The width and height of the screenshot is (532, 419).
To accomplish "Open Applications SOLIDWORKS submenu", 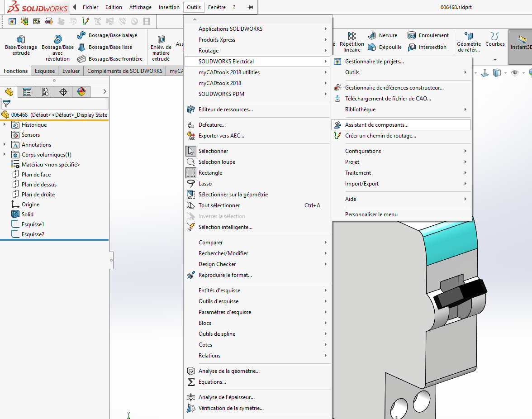I will coord(258,29).
